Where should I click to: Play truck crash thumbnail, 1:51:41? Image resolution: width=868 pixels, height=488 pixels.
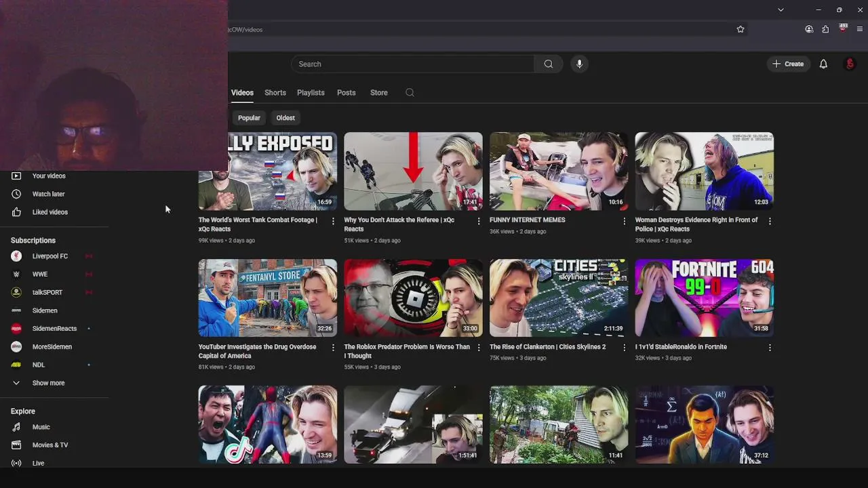point(413,424)
